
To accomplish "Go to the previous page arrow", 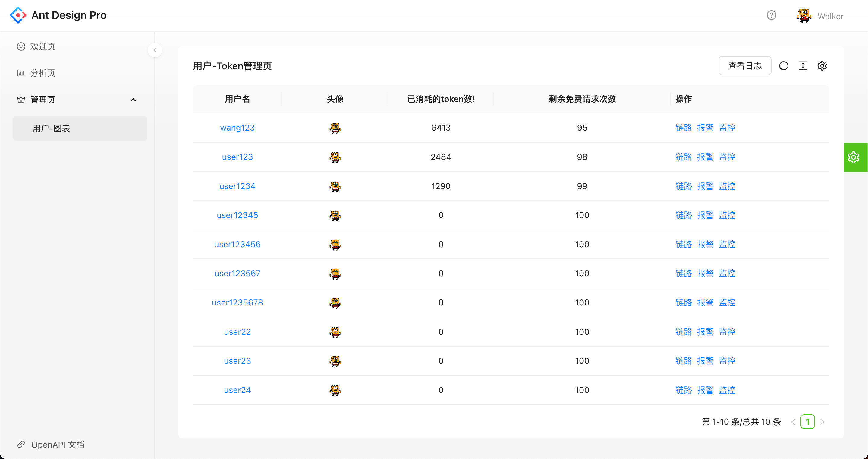I will 793,422.
